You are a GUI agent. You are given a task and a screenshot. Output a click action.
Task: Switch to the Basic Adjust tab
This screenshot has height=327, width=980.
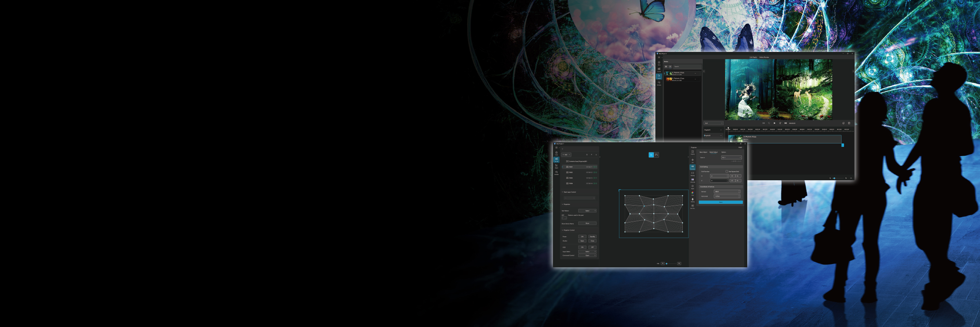703,152
